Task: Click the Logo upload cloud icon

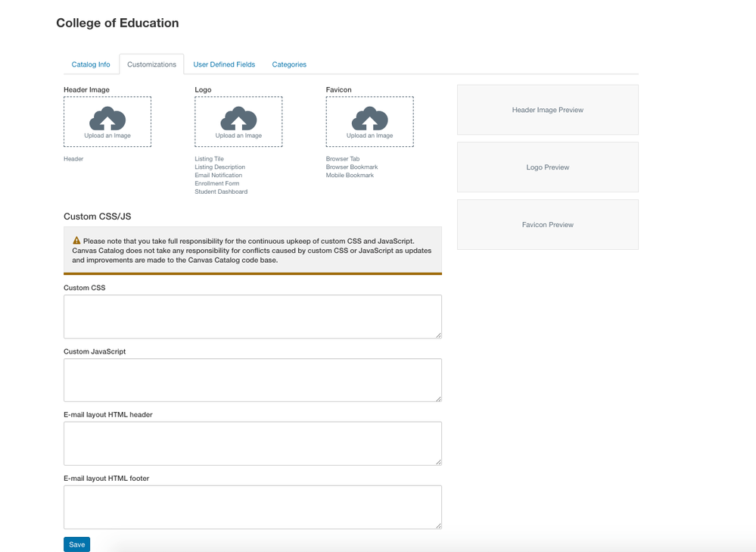Action: point(238,119)
